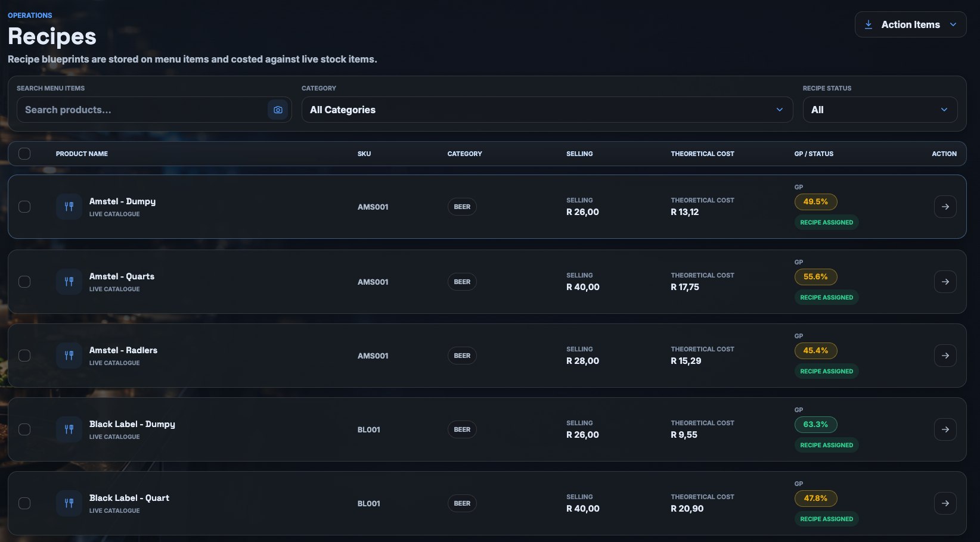Image resolution: width=980 pixels, height=542 pixels.
Task: Click the Action Items button label
Action: tap(910, 24)
